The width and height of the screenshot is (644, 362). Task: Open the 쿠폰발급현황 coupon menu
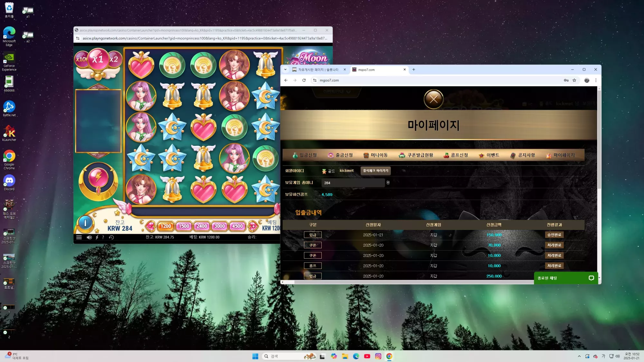click(416, 155)
